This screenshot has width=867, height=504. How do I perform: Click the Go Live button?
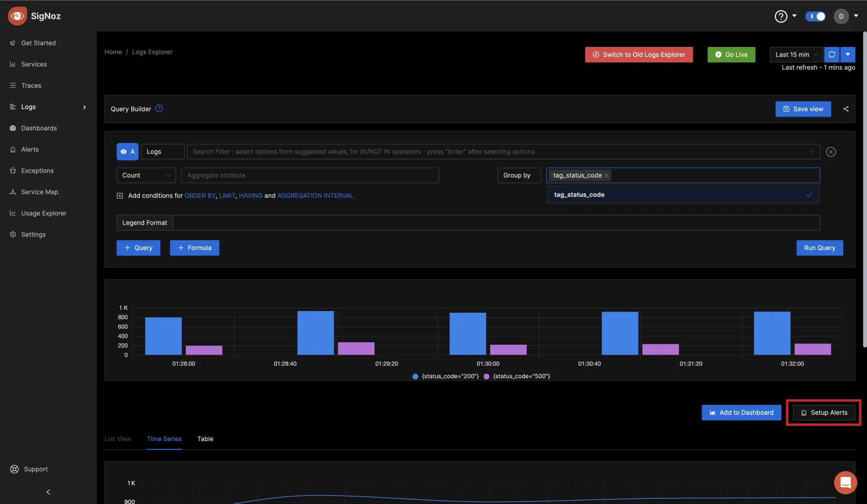click(731, 55)
